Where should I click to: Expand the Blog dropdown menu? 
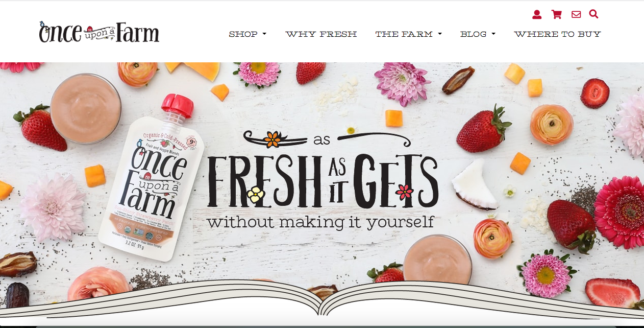click(478, 34)
